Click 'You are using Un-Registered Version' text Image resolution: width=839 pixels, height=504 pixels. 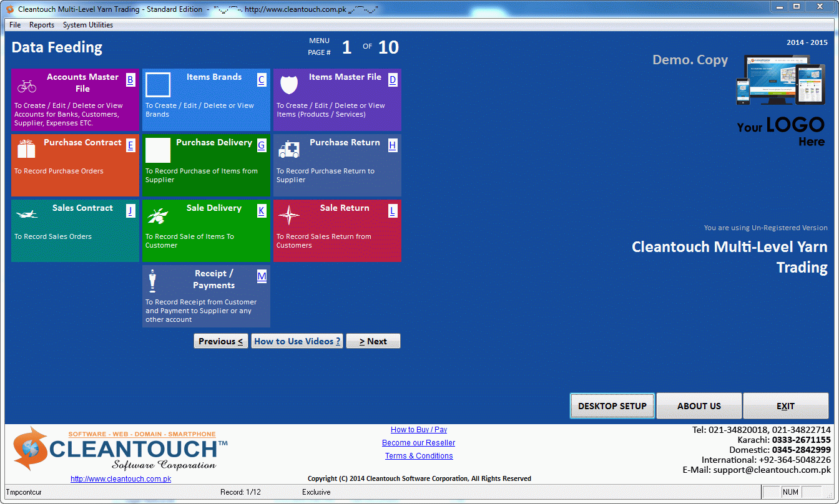tap(766, 228)
